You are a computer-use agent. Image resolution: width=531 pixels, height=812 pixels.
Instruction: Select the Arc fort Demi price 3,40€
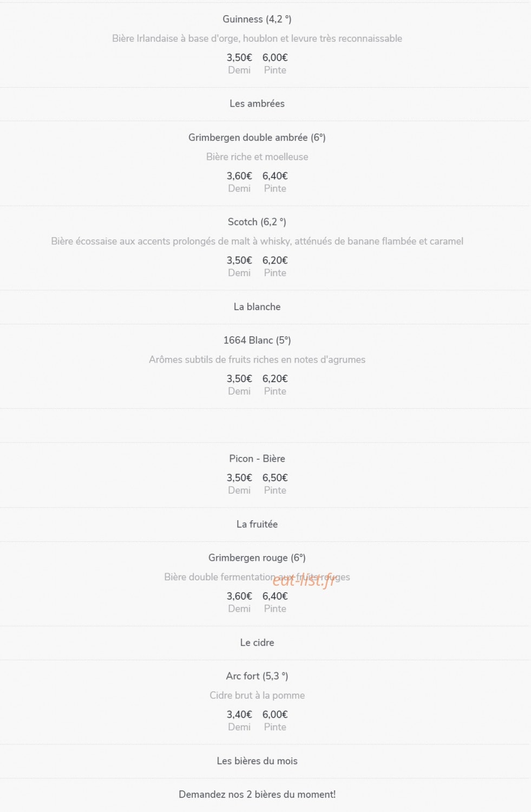point(239,715)
